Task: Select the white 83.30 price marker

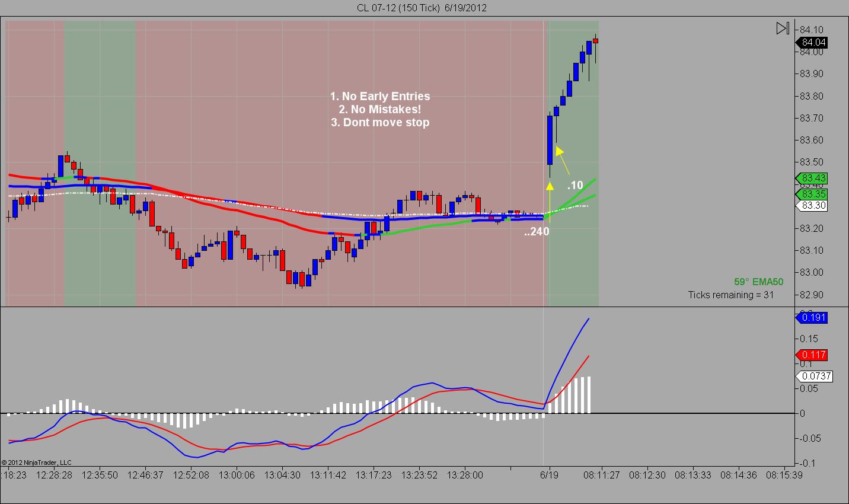Action: click(811, 206)
